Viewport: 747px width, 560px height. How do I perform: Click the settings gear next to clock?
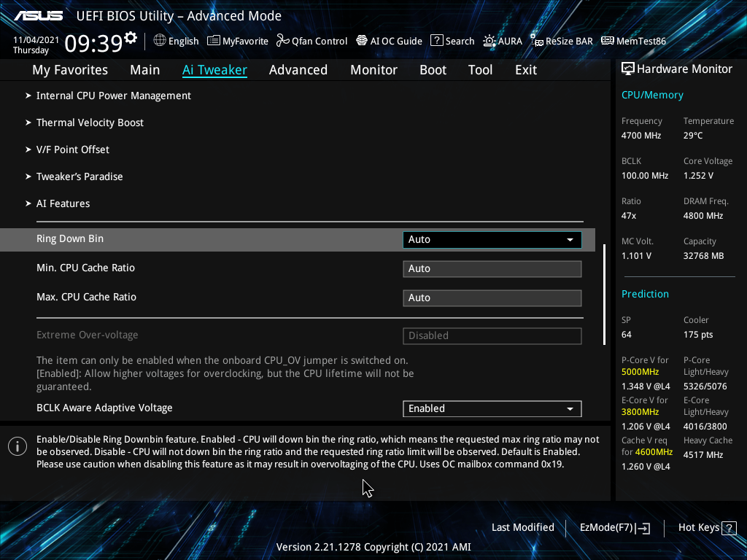tap(131, 38)
